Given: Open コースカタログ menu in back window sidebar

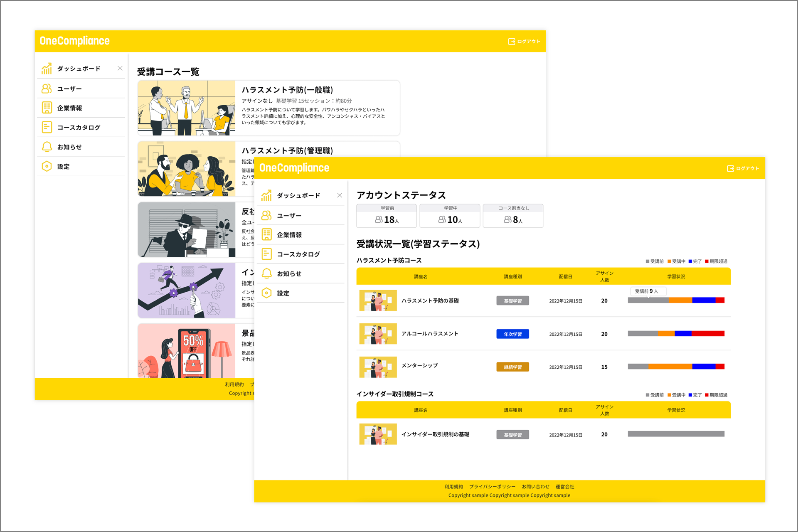Looking at the screenshot, I should [x=79, y=128].
